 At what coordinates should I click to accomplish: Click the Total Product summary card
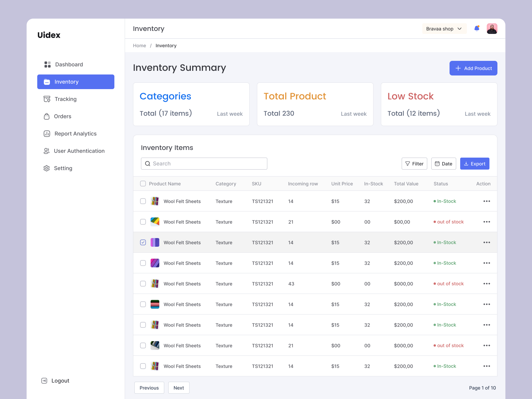[315, 104]
